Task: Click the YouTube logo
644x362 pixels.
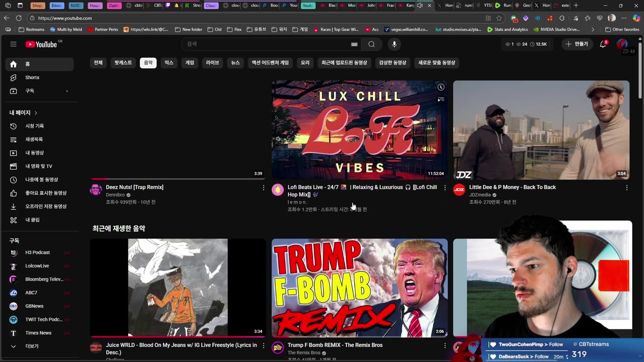Action: (x=41, y=44)
